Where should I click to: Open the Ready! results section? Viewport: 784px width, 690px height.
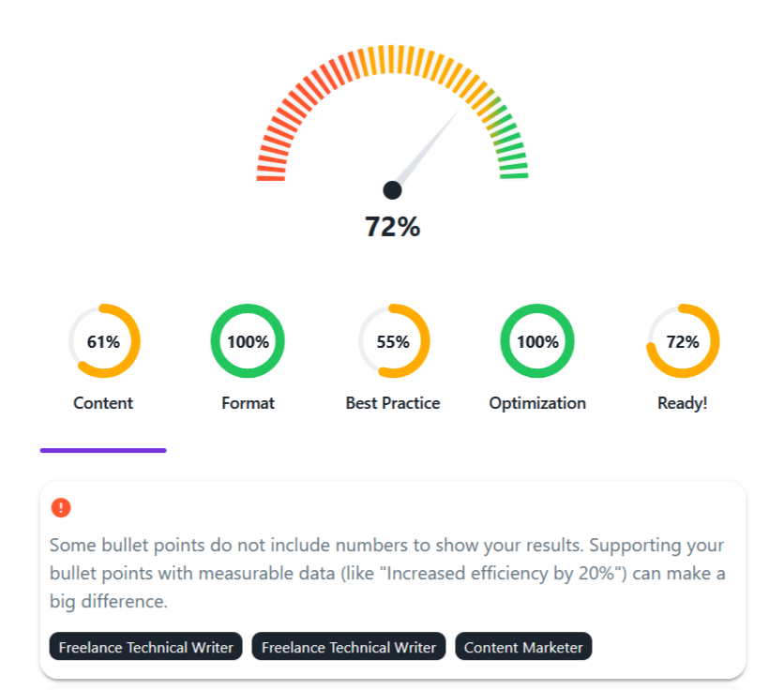pos(683,403)
